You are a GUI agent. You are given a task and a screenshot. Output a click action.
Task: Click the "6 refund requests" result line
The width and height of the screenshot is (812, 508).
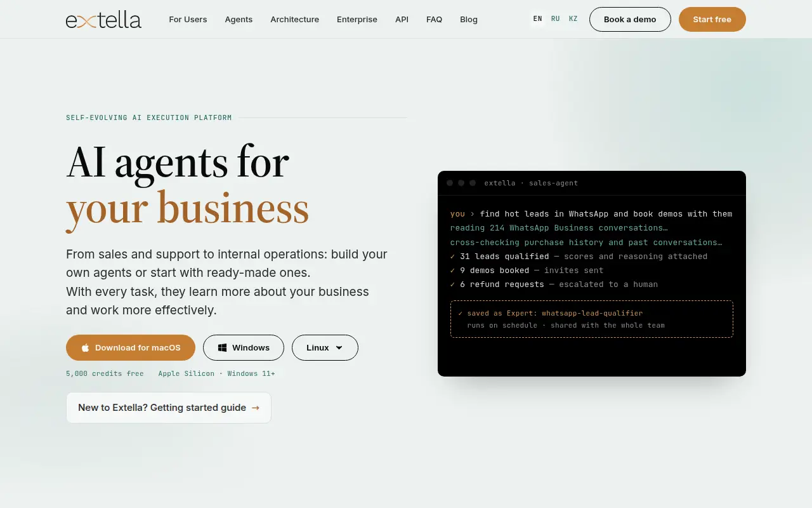coord(554,284)
